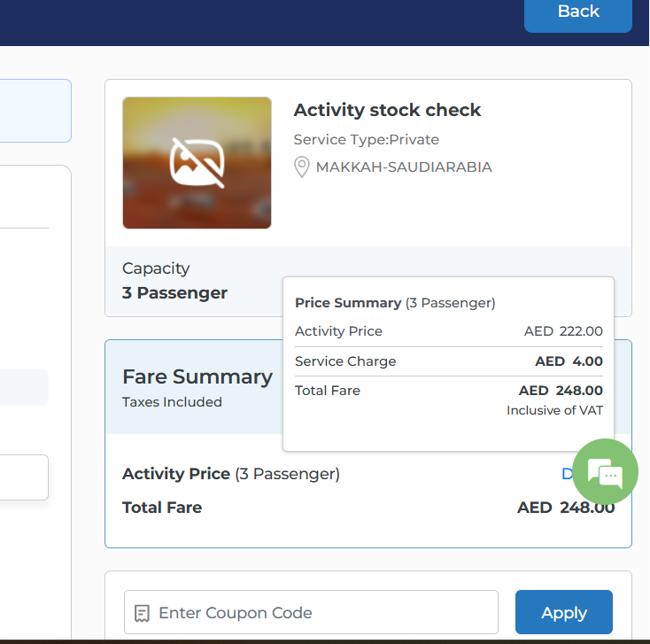Click the Service Type:Private label
The width and height of the screenshot is (650, 644).
(x=366, y=139)
